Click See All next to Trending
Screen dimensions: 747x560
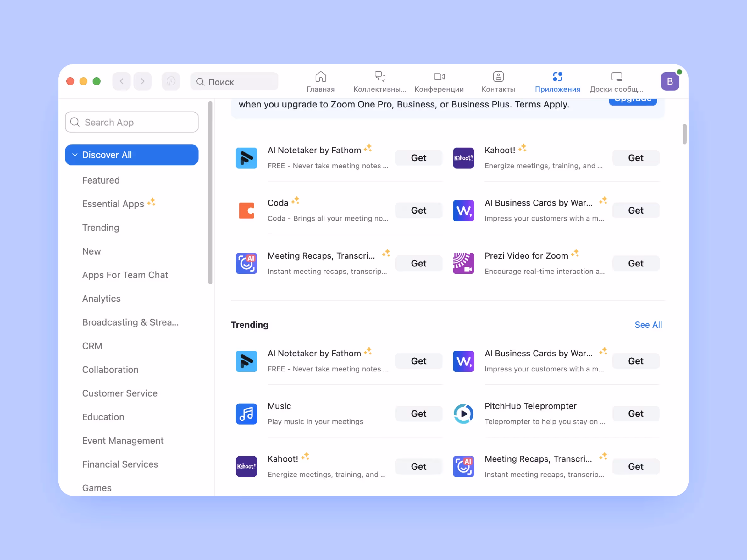(x=648, y=325)
